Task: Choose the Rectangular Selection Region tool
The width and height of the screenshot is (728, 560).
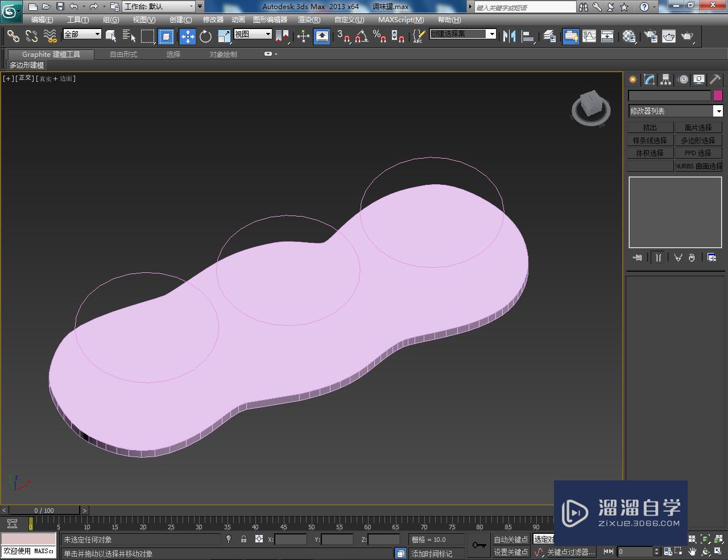Action: [148, 36]
